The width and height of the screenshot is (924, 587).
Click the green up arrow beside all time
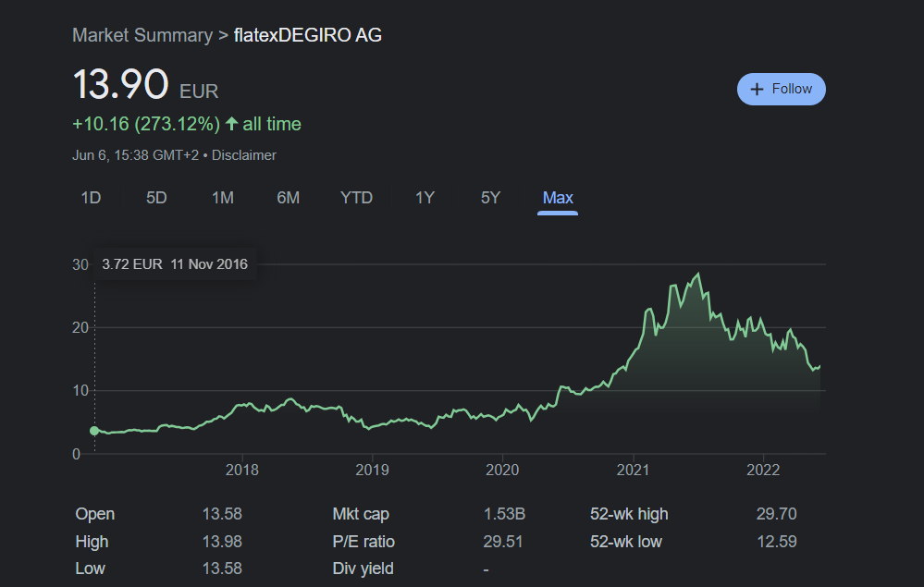[231, 124]
